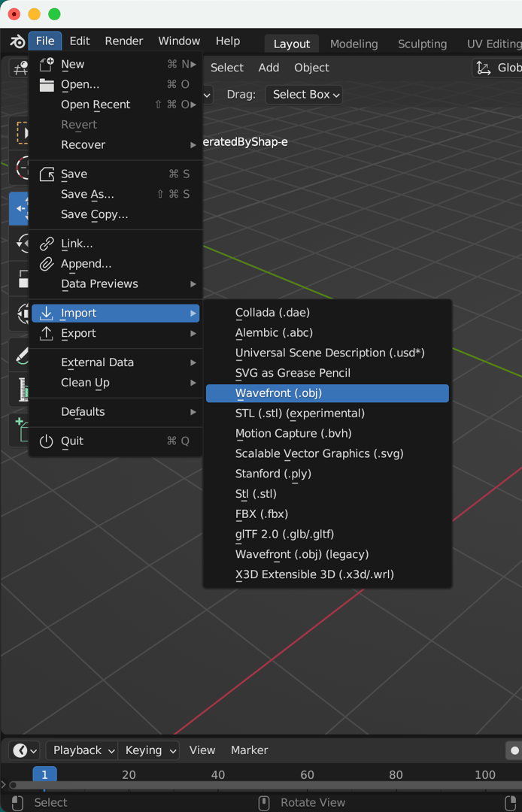The width and height of the screenshot is (522, 812).
Task: Import an Alembic (.abc) file
Action: click(x=327, y=332)
